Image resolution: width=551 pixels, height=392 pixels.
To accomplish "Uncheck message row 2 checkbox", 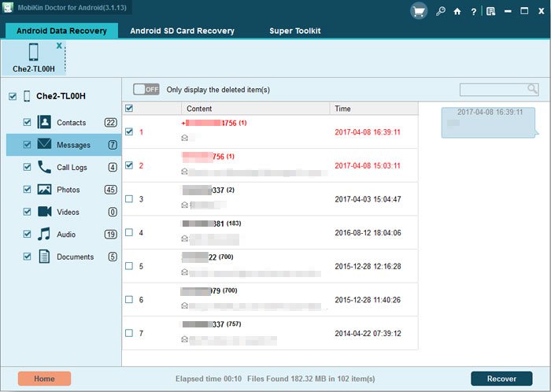I will pyautogui.click(x=129, y=165).
